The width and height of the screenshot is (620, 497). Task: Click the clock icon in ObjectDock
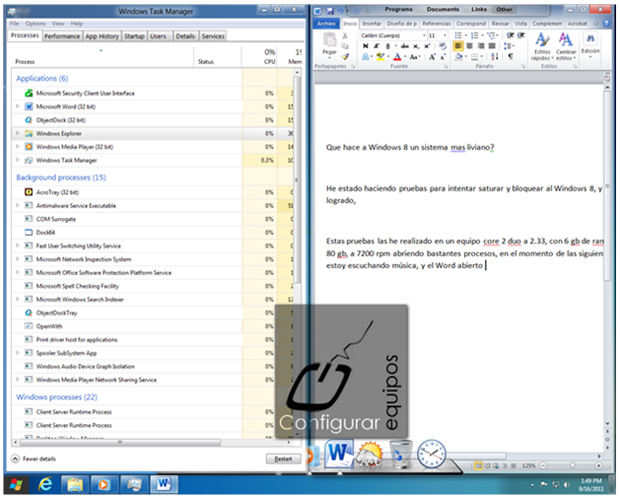click(431, 454)
